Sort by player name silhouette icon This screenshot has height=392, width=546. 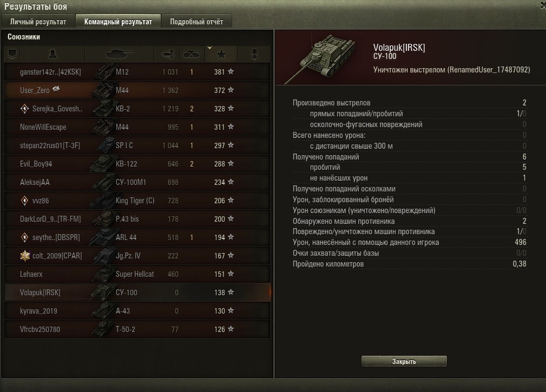pyautogui.click(x=52, y=54)
